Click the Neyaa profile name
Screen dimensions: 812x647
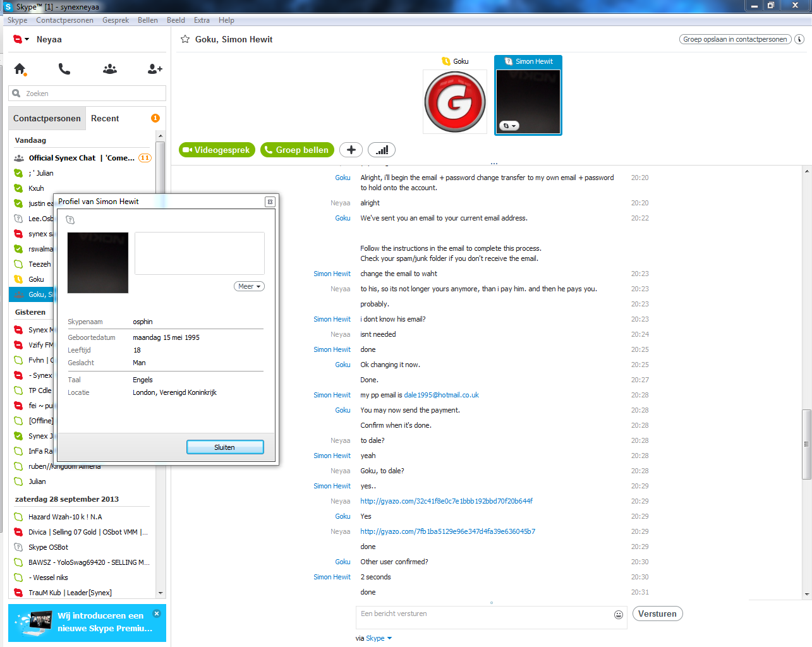49,39
